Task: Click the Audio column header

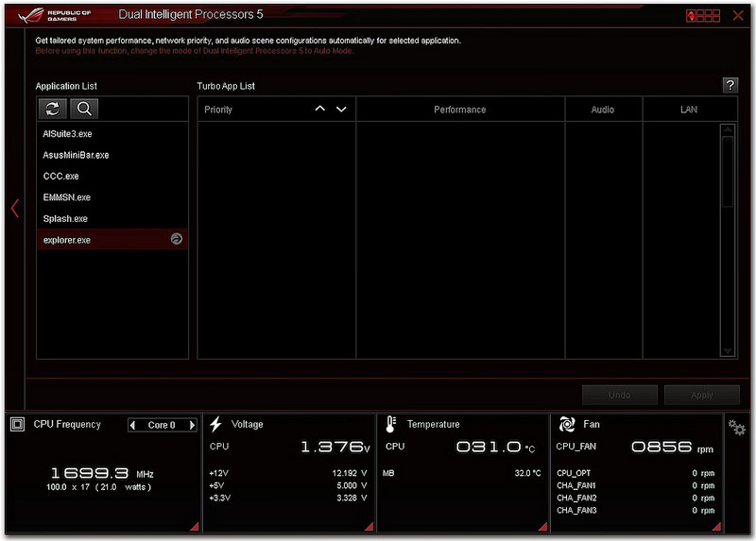Action: coord(603,110)
